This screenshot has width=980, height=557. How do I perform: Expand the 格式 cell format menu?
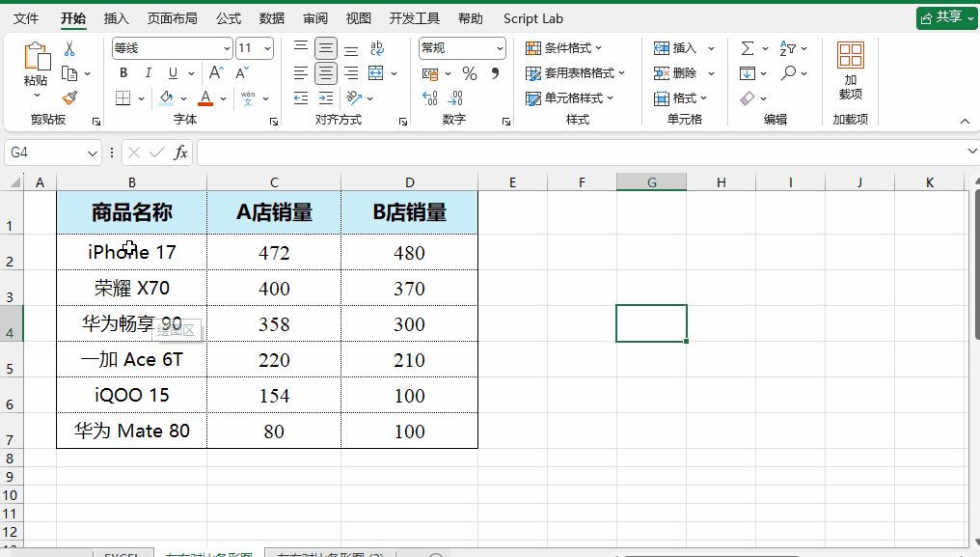(x=680, y=98)
